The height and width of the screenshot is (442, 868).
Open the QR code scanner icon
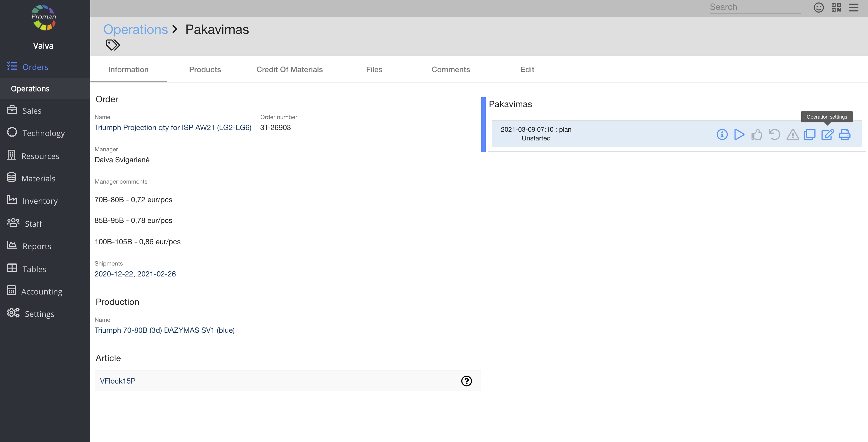[x=836, y=7]
